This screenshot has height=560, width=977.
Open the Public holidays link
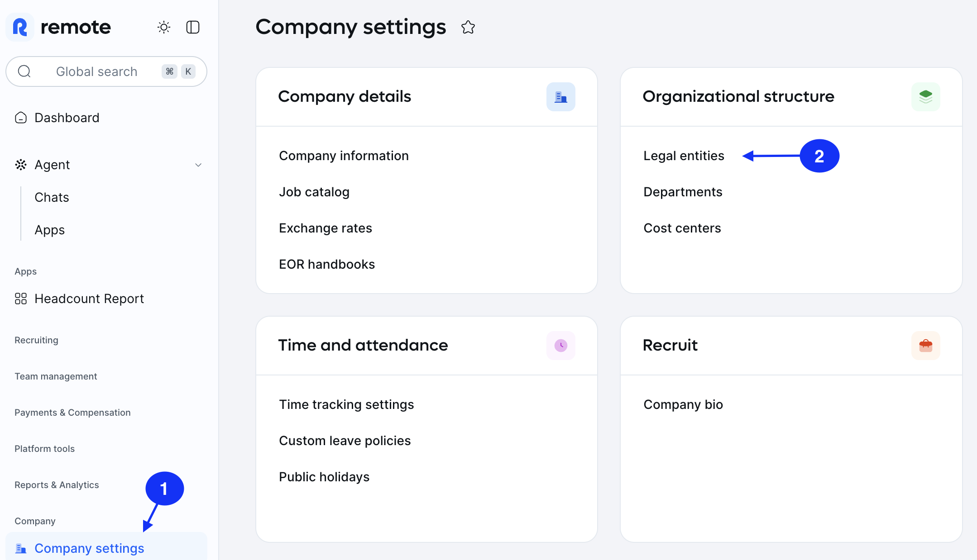324,477
